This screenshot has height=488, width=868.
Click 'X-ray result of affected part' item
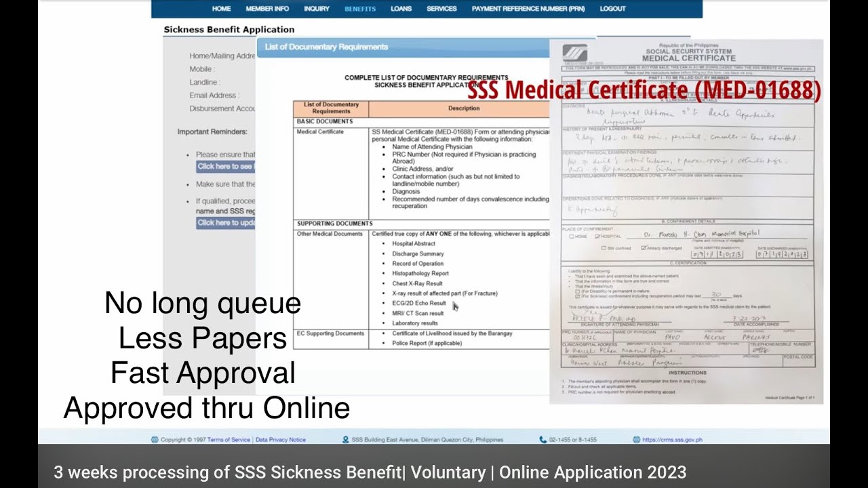coord(445,293)
